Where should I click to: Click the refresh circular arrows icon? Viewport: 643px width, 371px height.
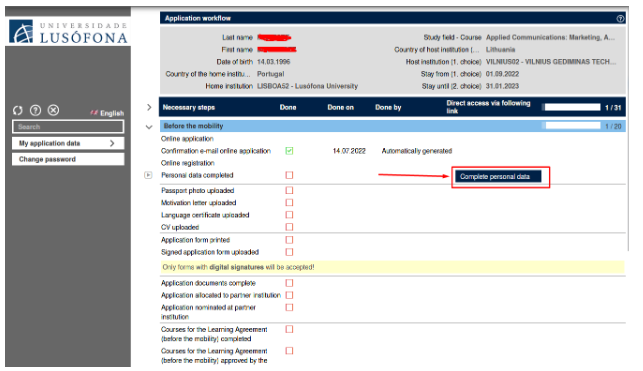(18, 110)
